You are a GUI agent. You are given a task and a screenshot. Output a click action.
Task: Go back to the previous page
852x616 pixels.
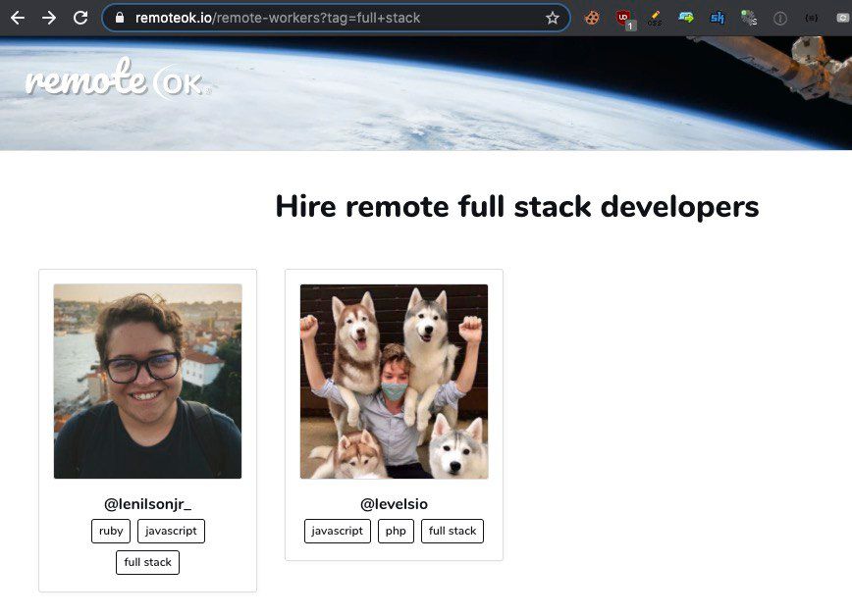click(18, 18)
